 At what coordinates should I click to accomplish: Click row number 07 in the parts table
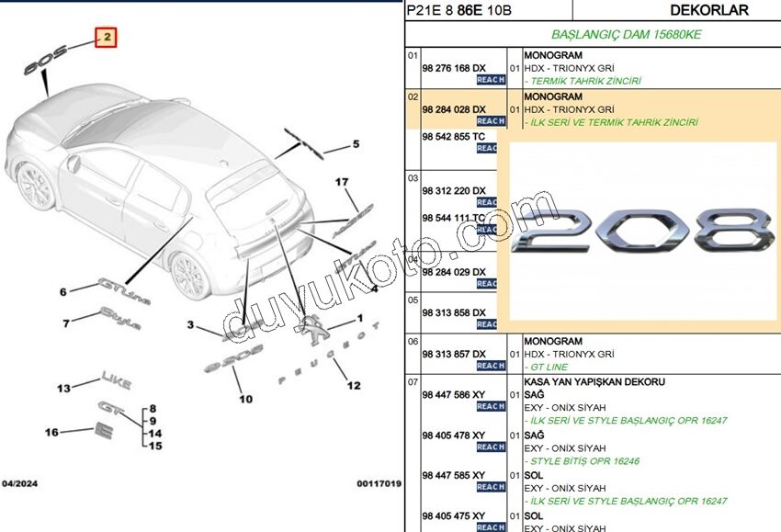413,382
